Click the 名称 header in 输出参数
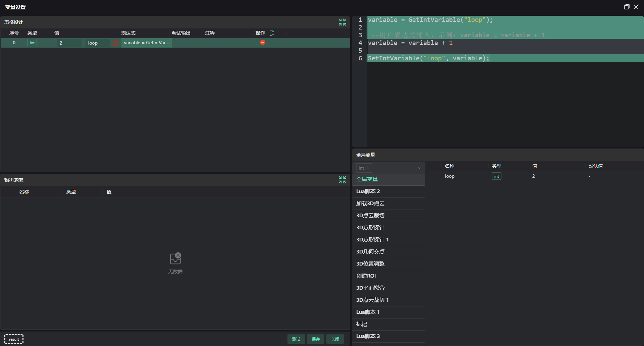Image resolution: width=644 pixels, height=346 pixels. (x=24, y=192)
